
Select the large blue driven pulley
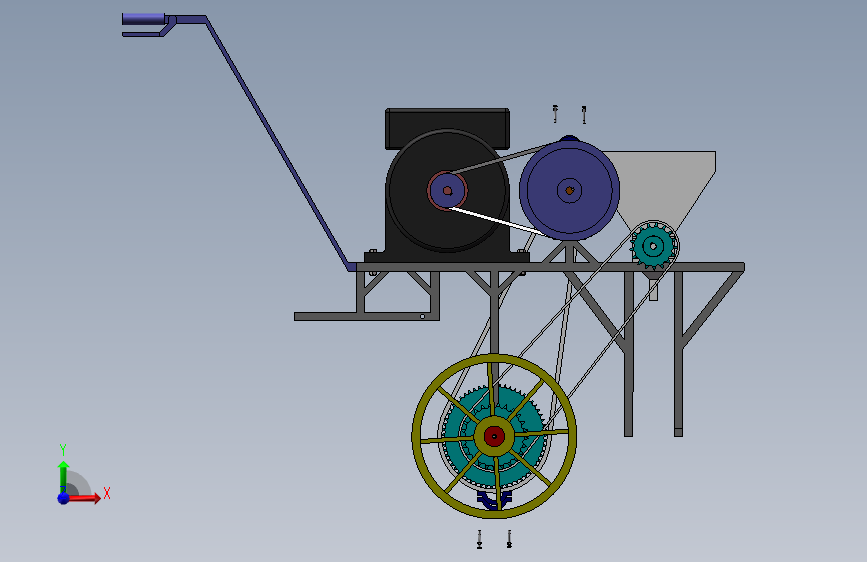coord(570,190)
